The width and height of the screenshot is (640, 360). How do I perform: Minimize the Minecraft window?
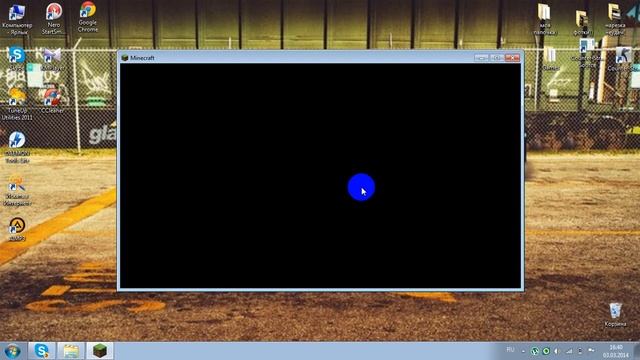coord(481,58)
